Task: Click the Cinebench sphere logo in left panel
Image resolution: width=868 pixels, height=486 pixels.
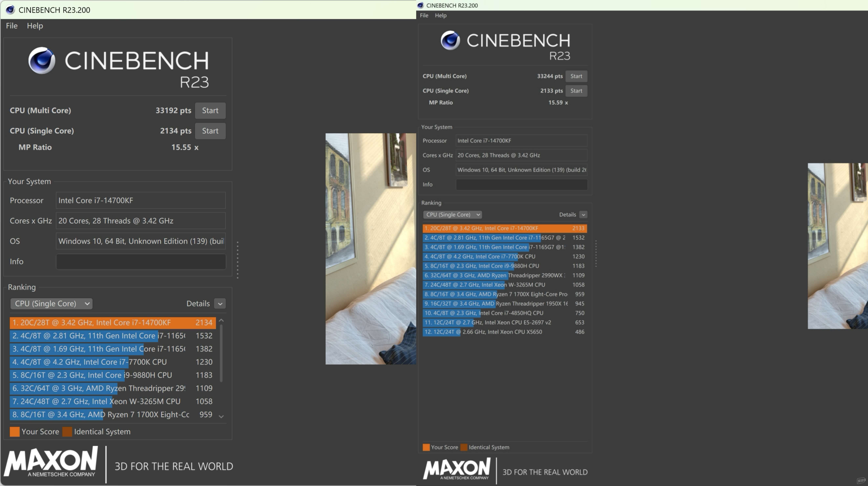Action: (42, 60)
